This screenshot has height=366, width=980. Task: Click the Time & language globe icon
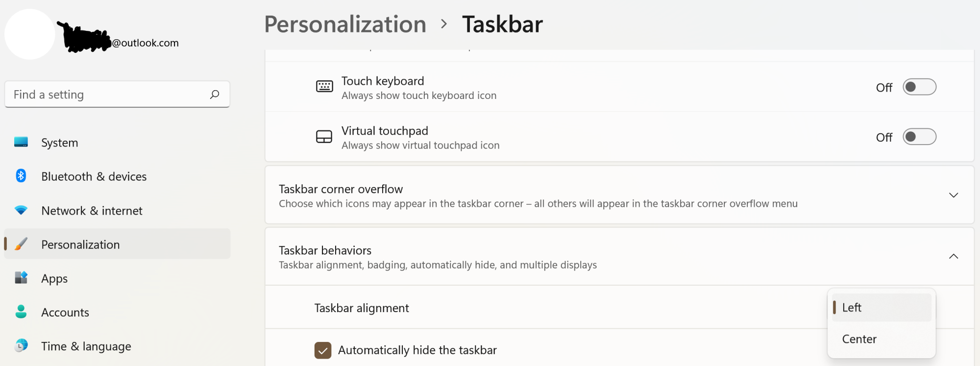[21, 346]
